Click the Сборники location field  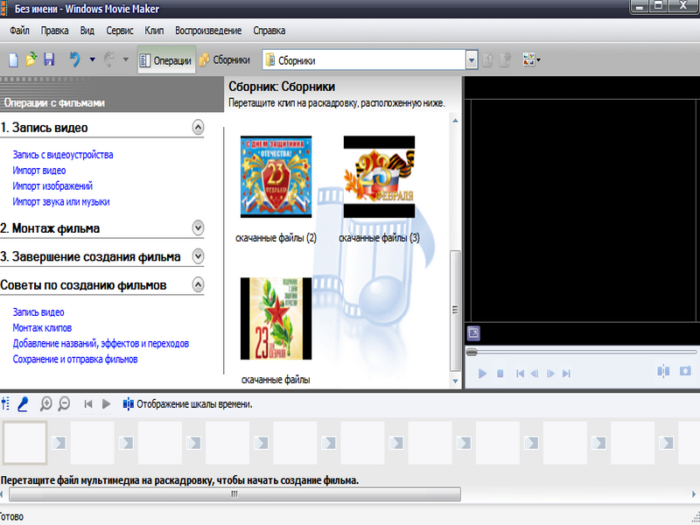coord(364,60)
